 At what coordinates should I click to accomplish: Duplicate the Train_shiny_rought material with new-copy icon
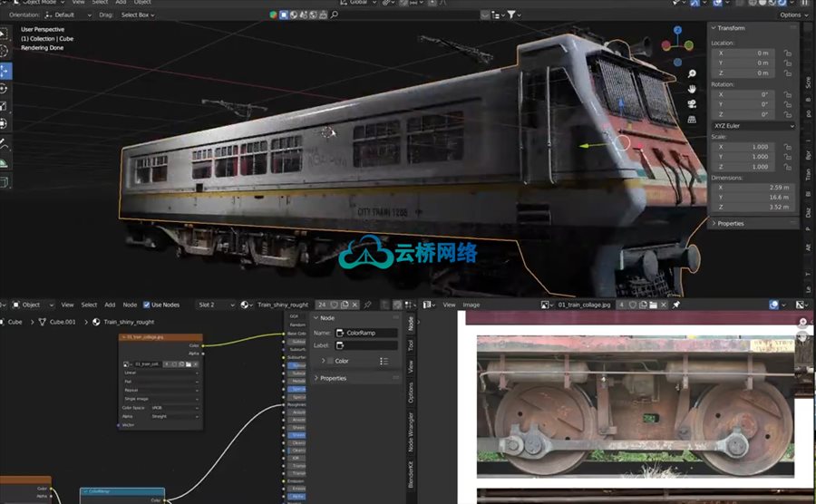point(345,305)
